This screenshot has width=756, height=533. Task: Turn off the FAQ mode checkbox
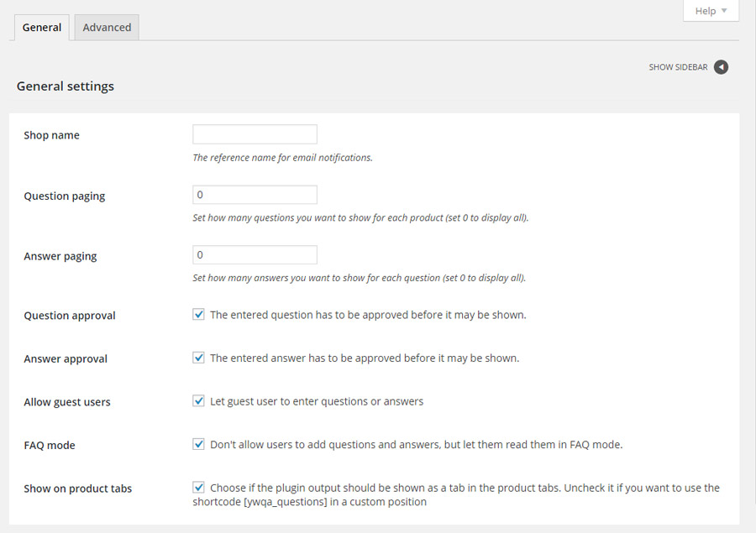199,444
